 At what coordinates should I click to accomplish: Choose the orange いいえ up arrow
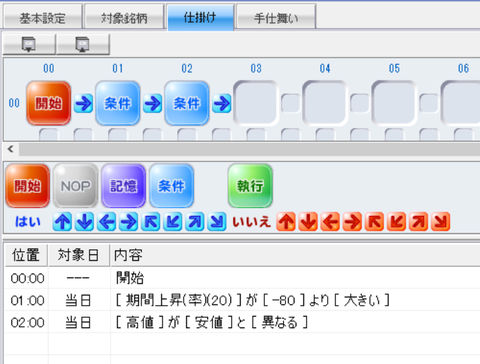tap(286, 222)
